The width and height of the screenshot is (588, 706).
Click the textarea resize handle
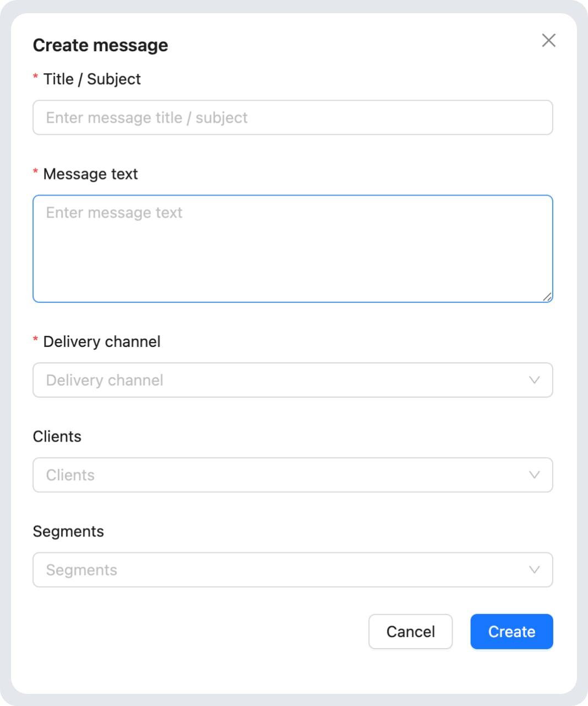548,296
